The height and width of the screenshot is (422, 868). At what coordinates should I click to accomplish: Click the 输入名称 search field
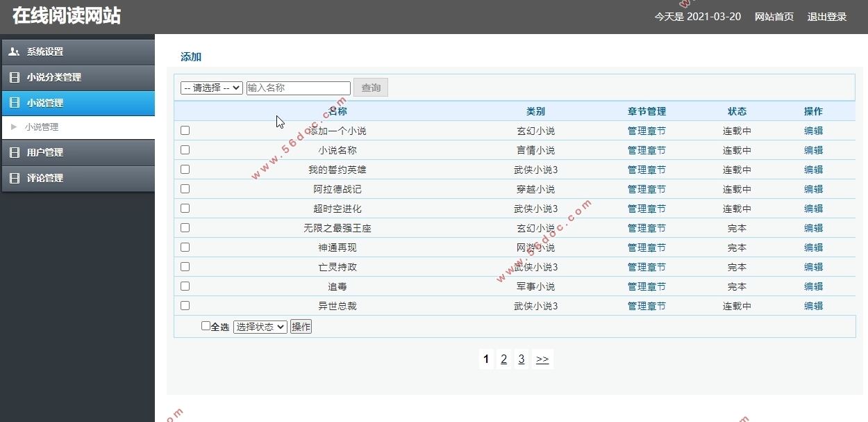point(299,88)
